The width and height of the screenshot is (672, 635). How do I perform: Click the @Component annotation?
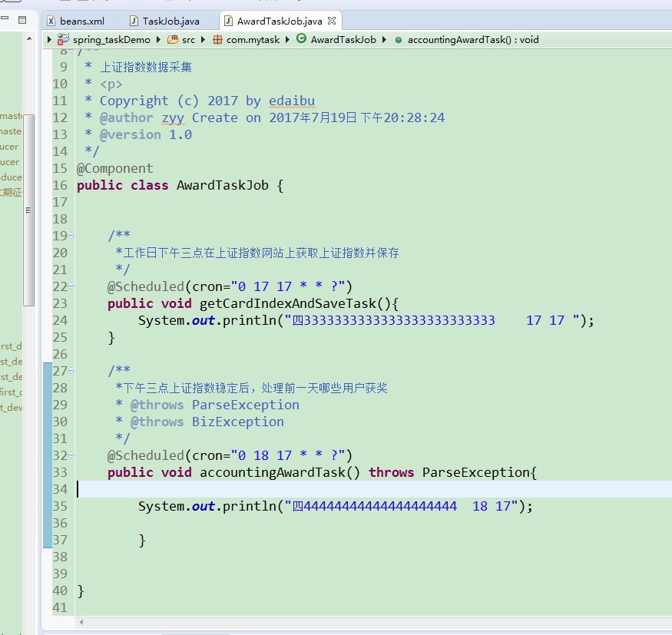coord(115,168)
